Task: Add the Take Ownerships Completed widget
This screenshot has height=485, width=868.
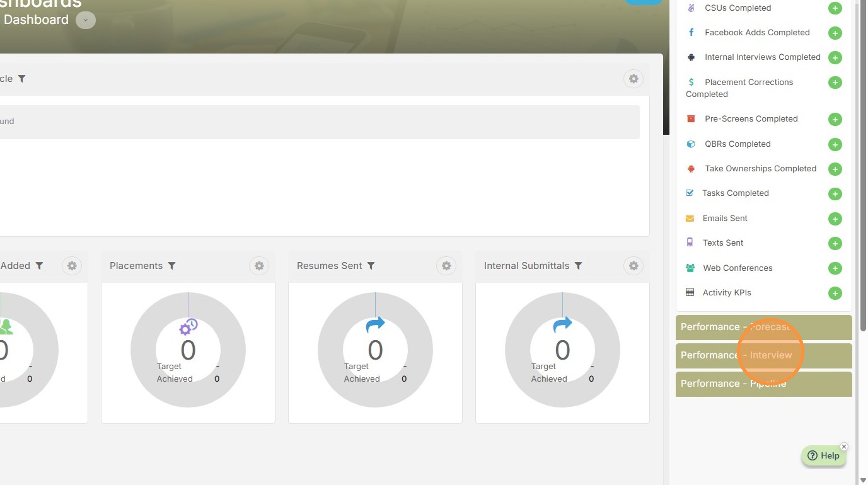Action: (835, 169)
